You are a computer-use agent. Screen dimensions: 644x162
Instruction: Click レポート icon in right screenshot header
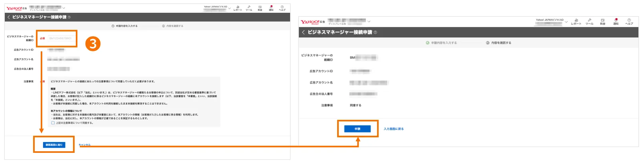pos(576,21)
